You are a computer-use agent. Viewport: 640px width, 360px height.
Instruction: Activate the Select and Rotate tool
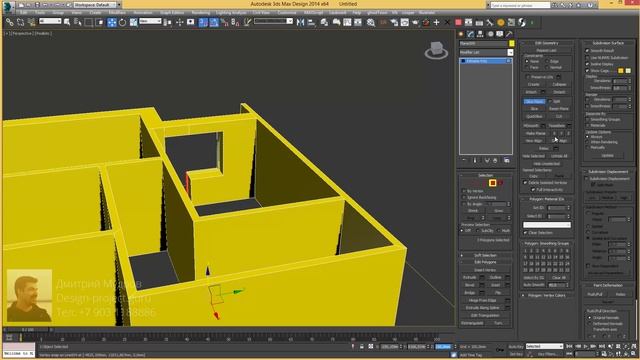coord(122,22)
